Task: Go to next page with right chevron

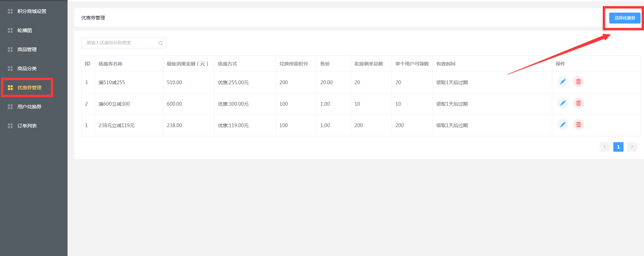Action: click(x=632, y=147)
